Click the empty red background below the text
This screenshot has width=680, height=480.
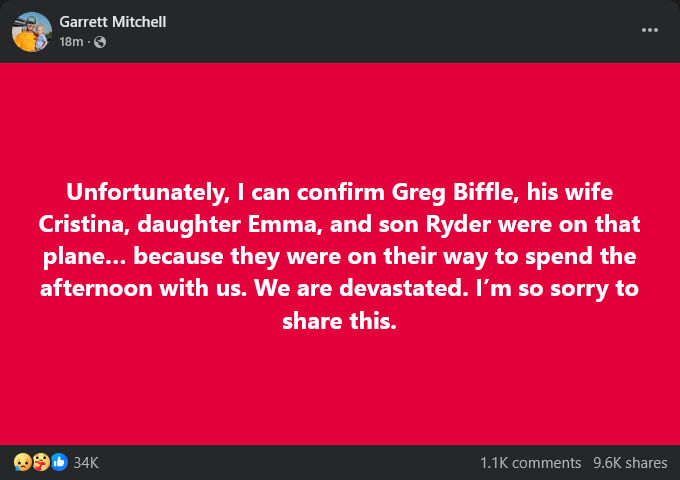coord(340,395)
